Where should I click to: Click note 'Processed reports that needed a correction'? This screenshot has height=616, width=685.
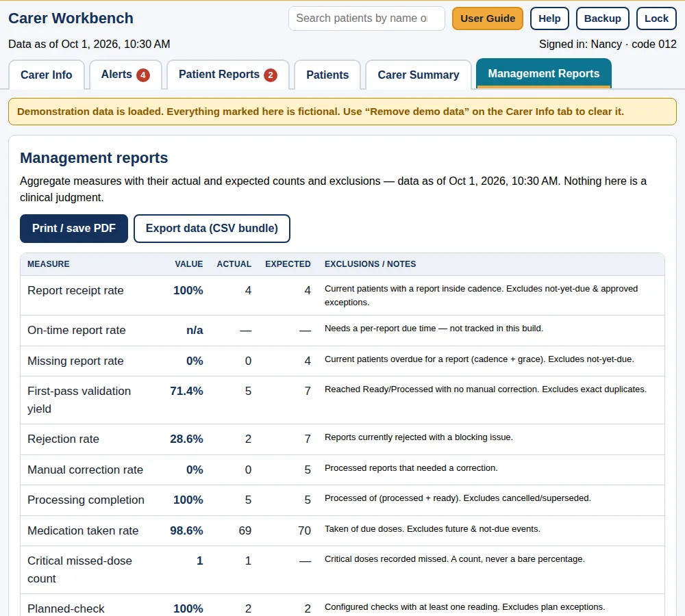tap(411, 468)
